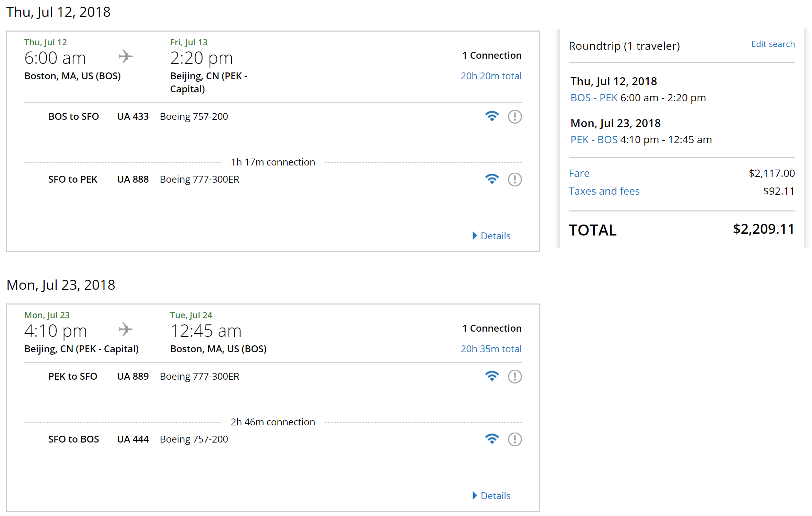Expand Details for the Boston to Beijing flight
Image resolution: width=812 pixels, height=516 pixels.
[x=491, y=236]
